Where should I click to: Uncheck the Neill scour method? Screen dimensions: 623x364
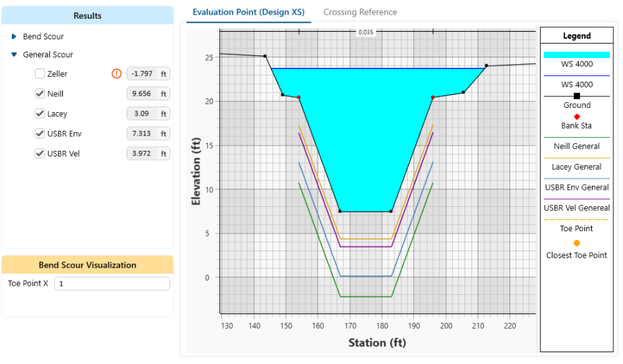coord(40,94)
